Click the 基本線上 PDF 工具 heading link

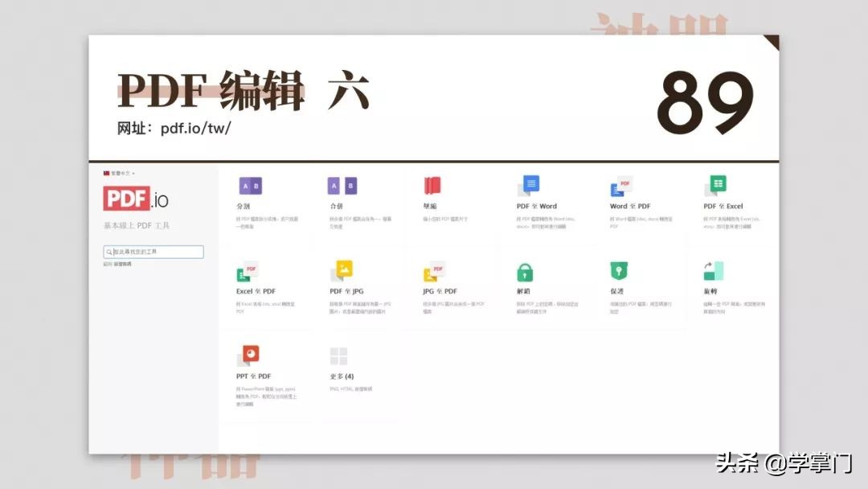click(135, 225)
